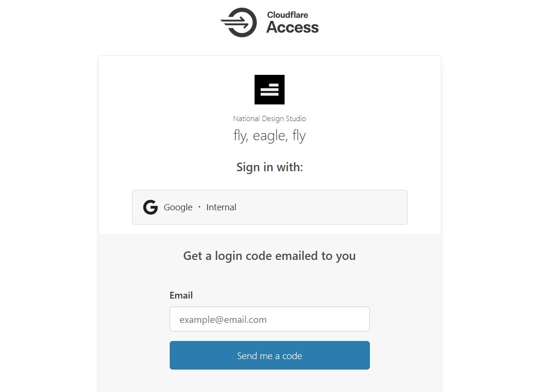The height and width of the screenshot is (392, 542).
Task: Sign in with Google Internal provider
Action: pyautogui.click(x=269, y=207)
